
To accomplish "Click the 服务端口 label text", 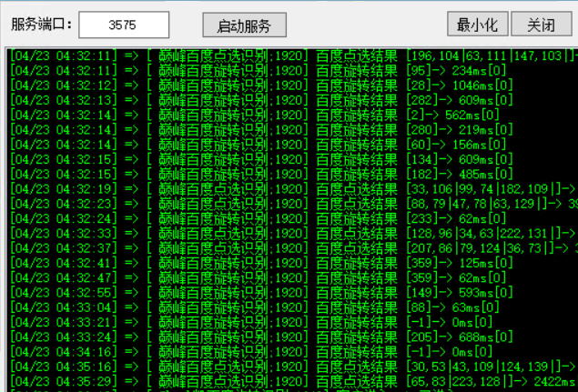I will (x=42, y=25).
